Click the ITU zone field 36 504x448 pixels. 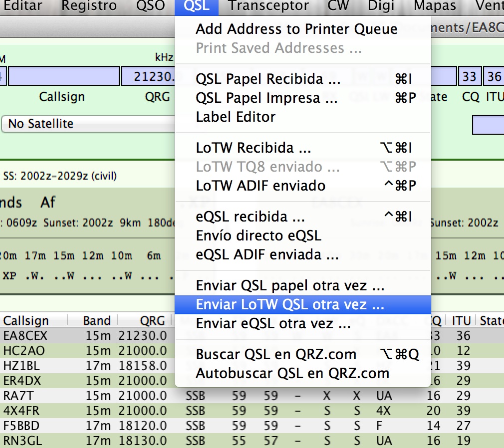[x=494, y=76]
